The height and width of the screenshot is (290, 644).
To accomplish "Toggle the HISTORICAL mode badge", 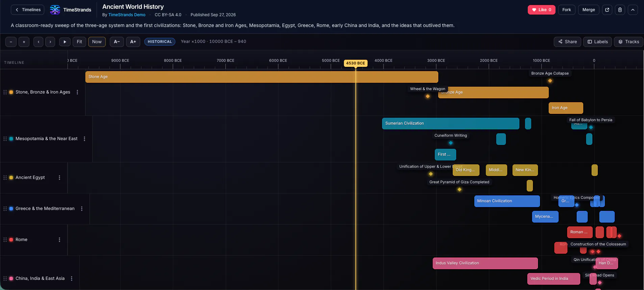I will pyautogui.click(x=160, y=42).
